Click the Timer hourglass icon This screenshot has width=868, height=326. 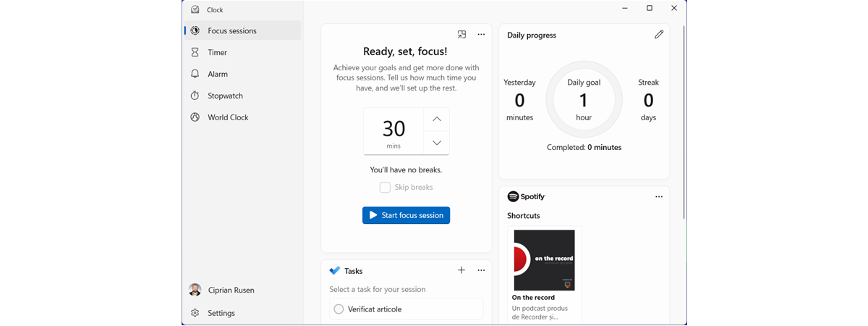tap(195, 52)
